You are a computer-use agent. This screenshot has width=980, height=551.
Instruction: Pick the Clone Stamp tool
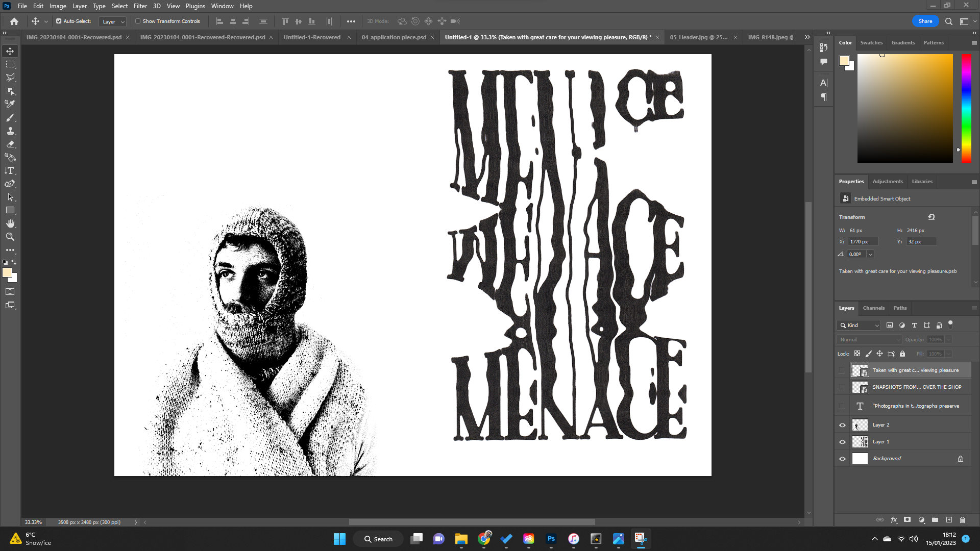tap(10, 131)
